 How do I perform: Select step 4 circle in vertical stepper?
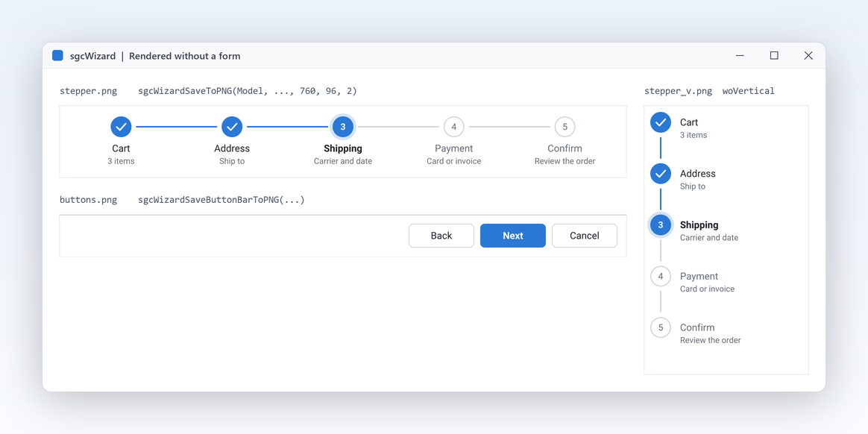[x=661, y=276]
